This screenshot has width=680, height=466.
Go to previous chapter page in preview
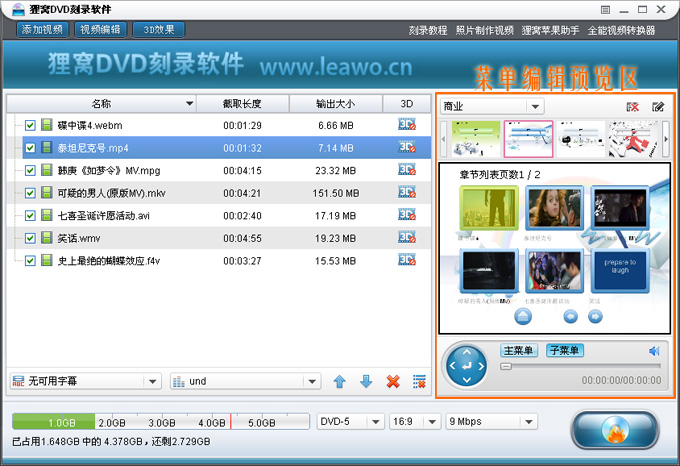[571, 317]
